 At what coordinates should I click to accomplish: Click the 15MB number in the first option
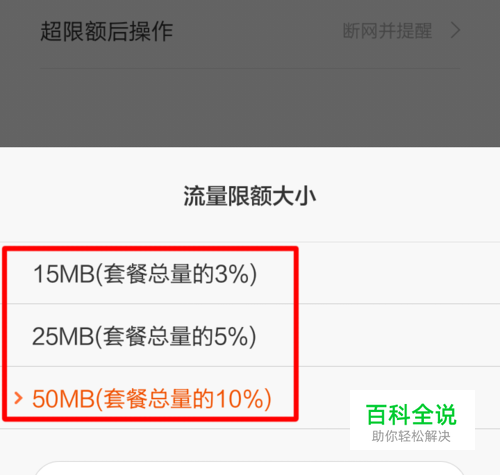[64, 274]
